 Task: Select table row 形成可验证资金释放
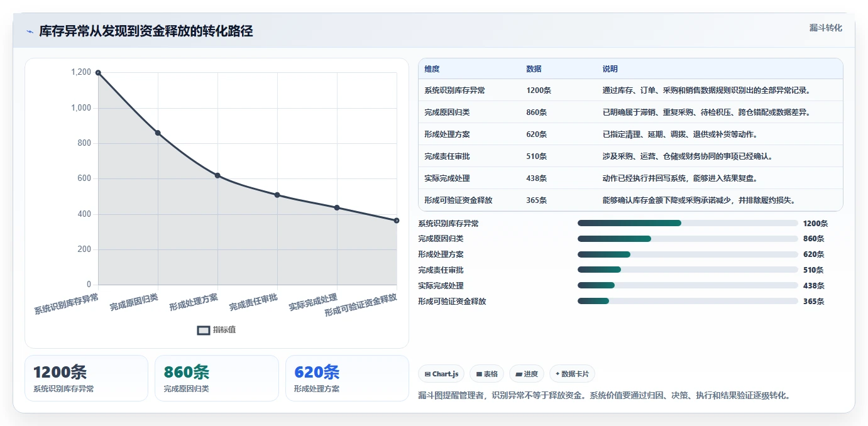630,200
